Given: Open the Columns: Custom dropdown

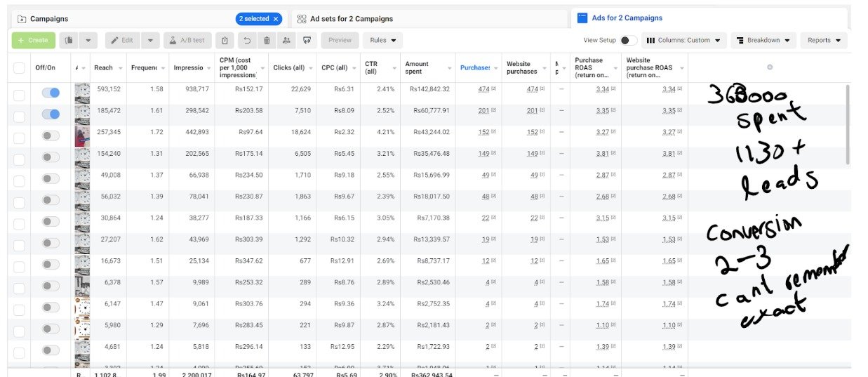Looking at the screenshot, I should (x=683, y=41).
